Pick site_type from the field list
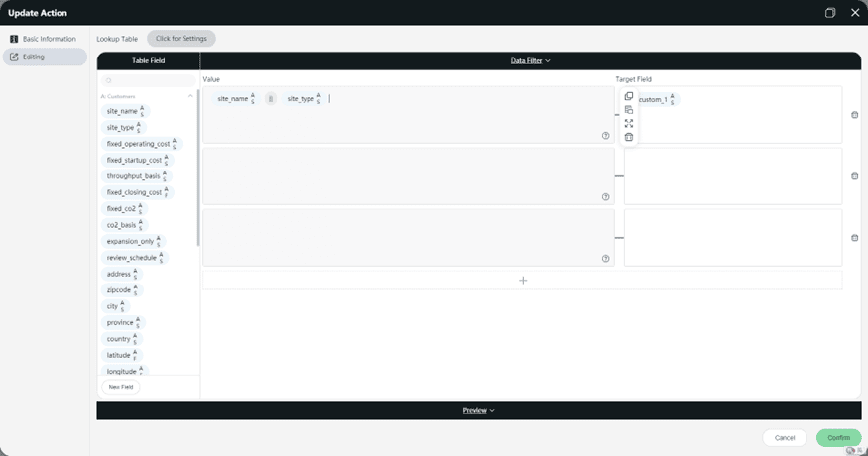This screenshot has width=868, height=456. (123, 127)
